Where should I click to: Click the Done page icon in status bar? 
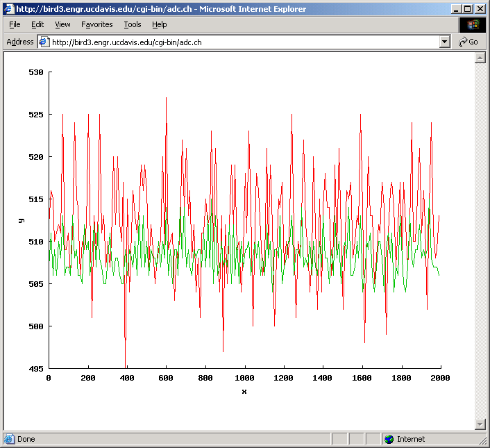click(9, 439)
